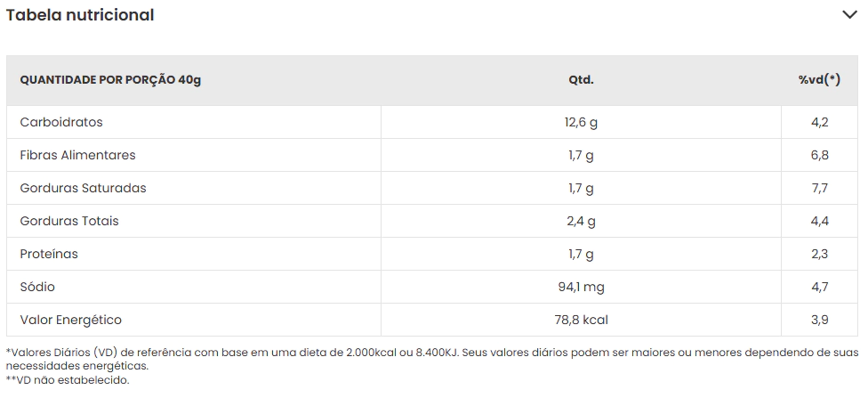Click the 2,4 g total fat value

point(581,221)
